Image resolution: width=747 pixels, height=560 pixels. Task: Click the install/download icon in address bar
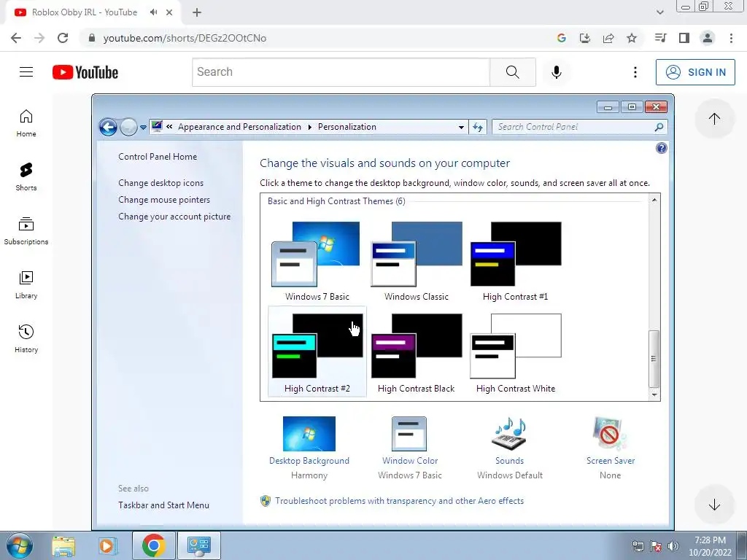585,38
